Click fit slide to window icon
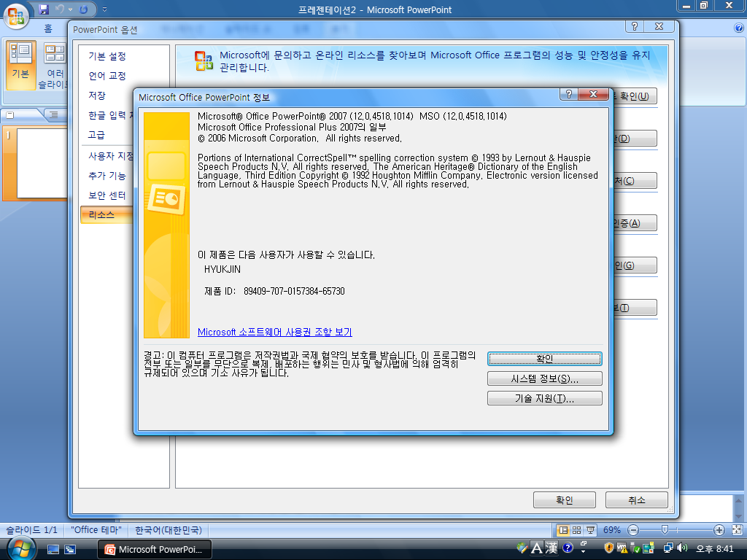Screen dimensions: 747x560 [x=737, y=530]
